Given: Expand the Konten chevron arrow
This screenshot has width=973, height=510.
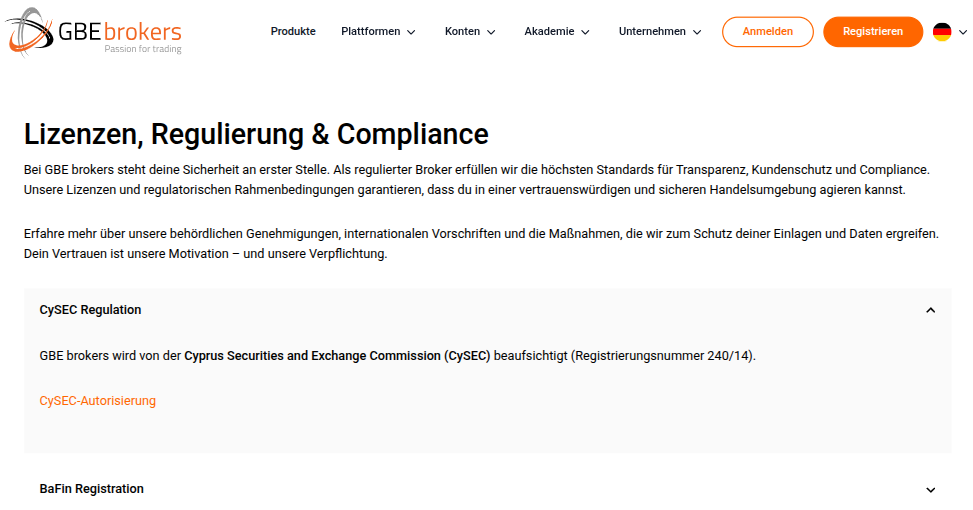Looking at the screenshot, I should tap(491, 32).
